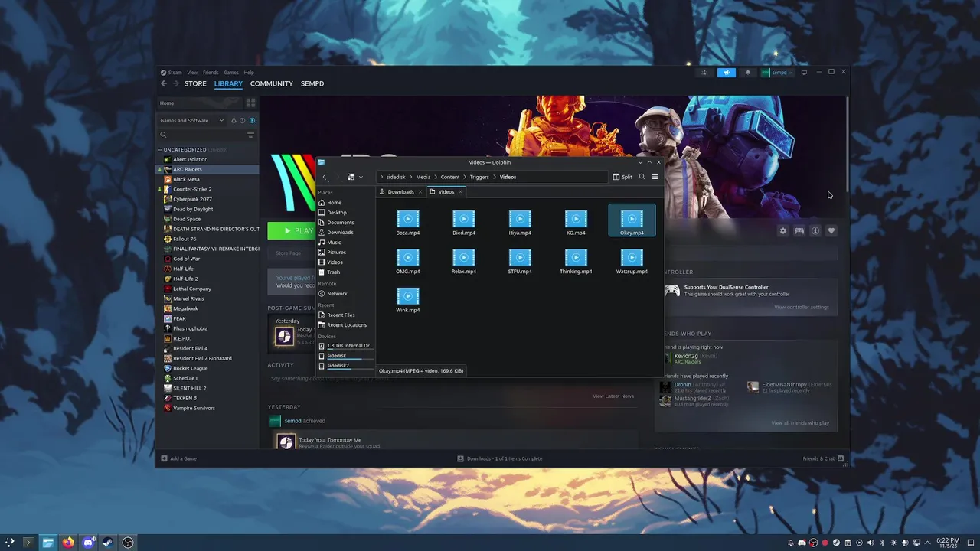The height and width of the screenshot is (551, 980).
Task: Click the taskbar clock
Action: click(948, 543)
